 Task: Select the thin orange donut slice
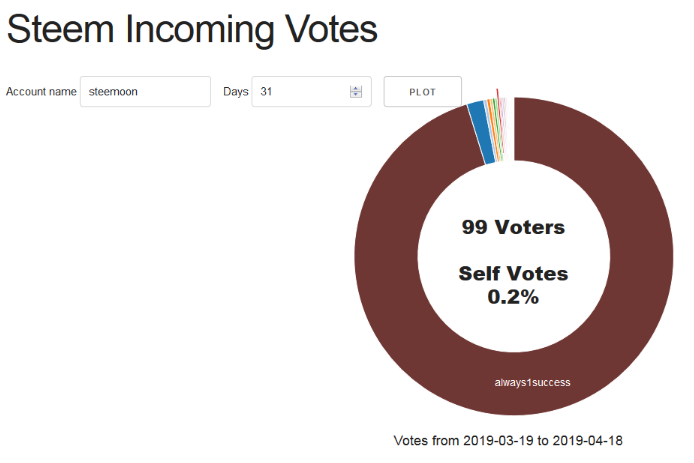click(494, 129)
